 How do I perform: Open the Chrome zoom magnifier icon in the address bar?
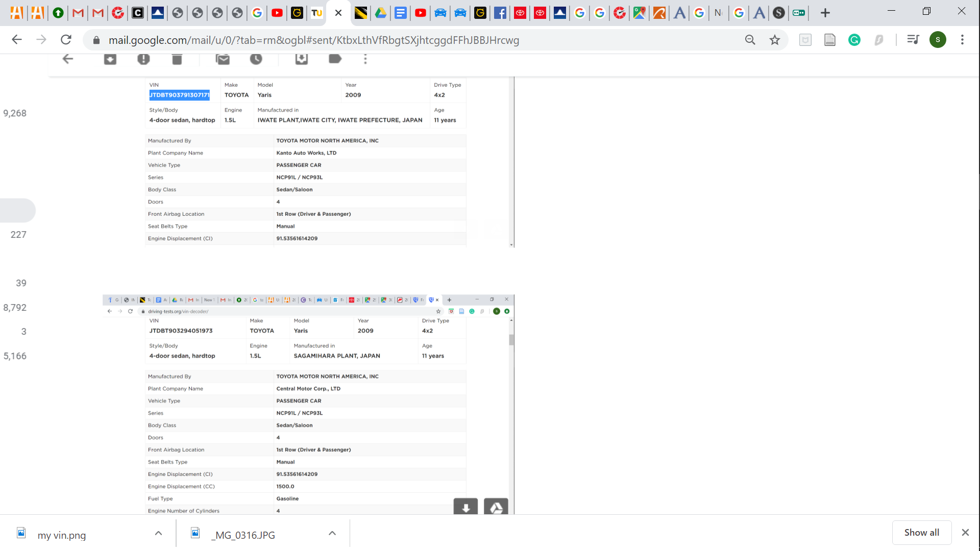pyautogui.click(x=750, y=40)
